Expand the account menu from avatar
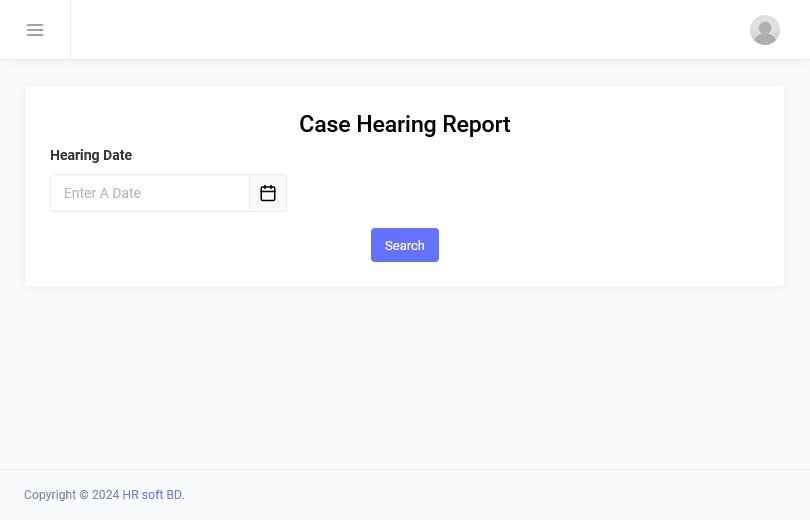This screenshot has width=810, height=520. (765, 30)
